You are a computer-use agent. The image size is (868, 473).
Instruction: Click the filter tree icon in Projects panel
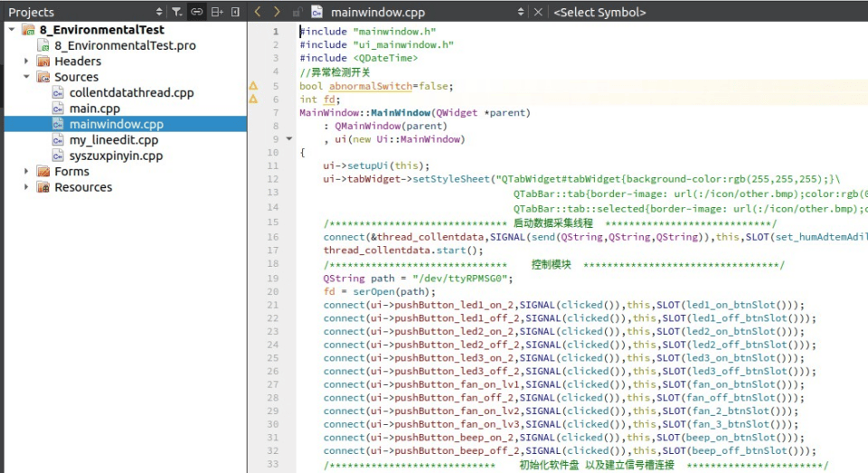click(x=177, y=12)
